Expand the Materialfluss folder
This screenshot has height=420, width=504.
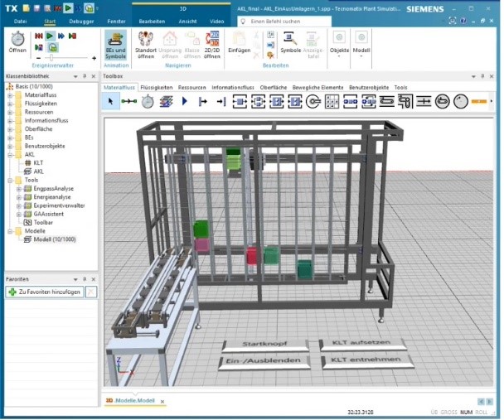click(10, 95)
